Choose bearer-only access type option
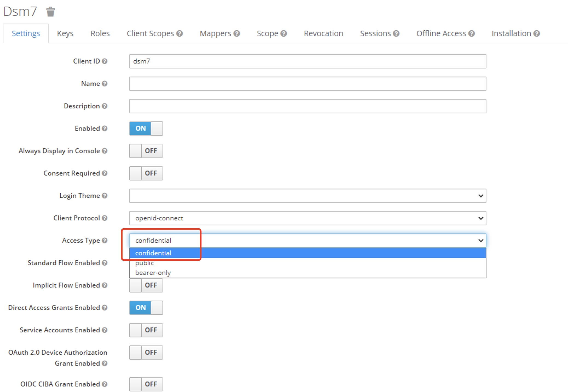Viewport: 568px width, 392px height. 308,273
